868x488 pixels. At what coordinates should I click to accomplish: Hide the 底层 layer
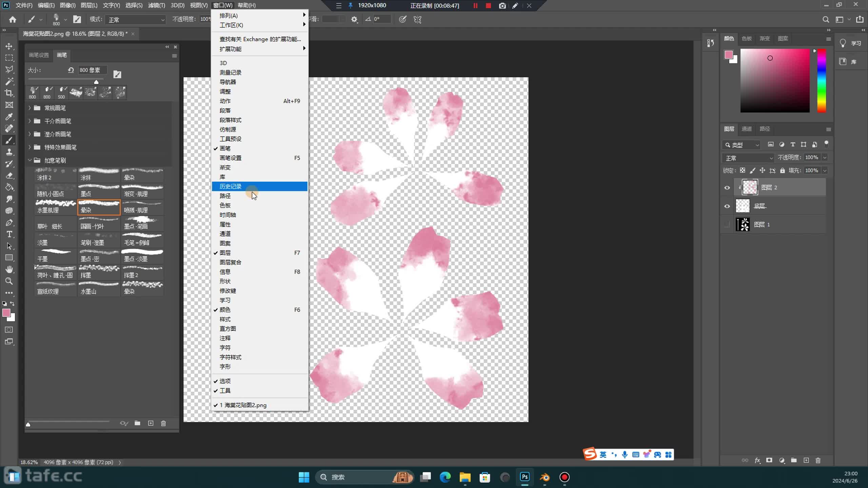(x=727, y=206)
